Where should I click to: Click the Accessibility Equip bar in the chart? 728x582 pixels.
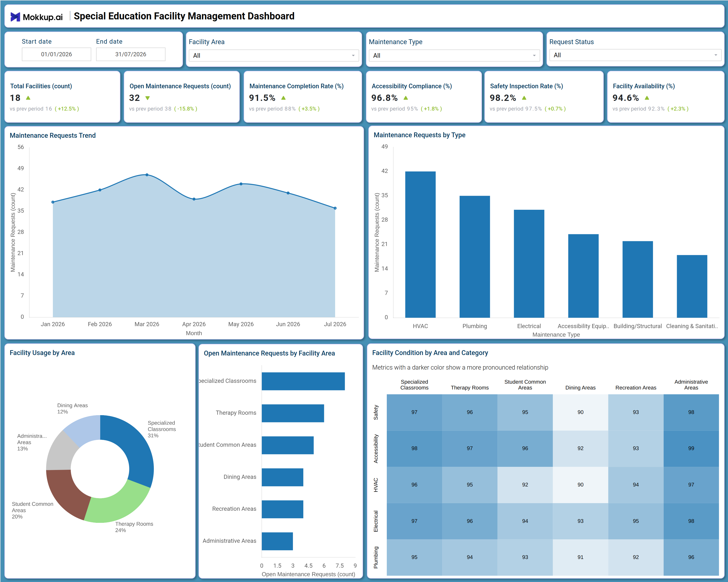(583, 276)
